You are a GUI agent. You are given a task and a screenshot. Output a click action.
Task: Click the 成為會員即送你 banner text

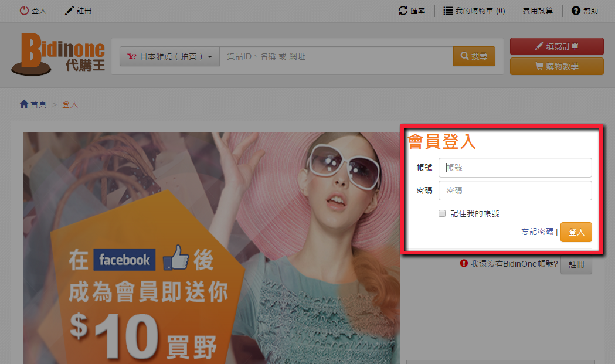tap(148, 292)
